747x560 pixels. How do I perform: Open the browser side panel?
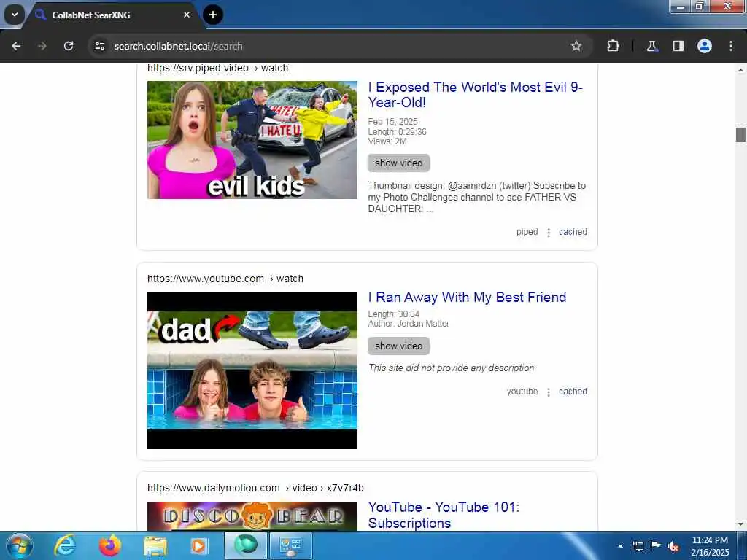(x=678, y=46)
